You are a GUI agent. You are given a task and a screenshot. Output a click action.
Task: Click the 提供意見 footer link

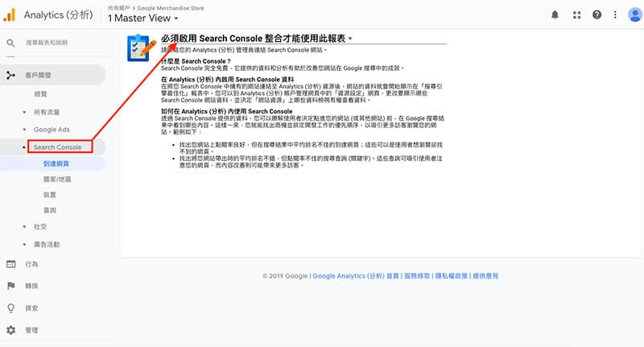tap(485, 276)
